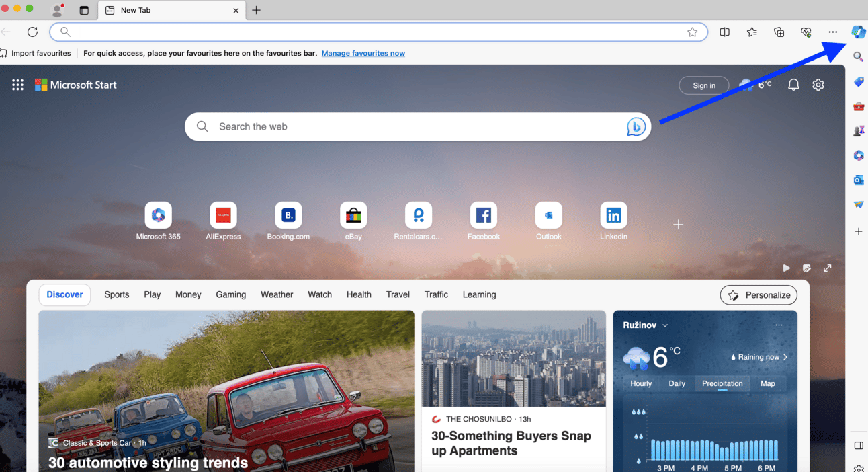
Task: Add a new app to the sidebar
Action: click(x=858, y=231)
